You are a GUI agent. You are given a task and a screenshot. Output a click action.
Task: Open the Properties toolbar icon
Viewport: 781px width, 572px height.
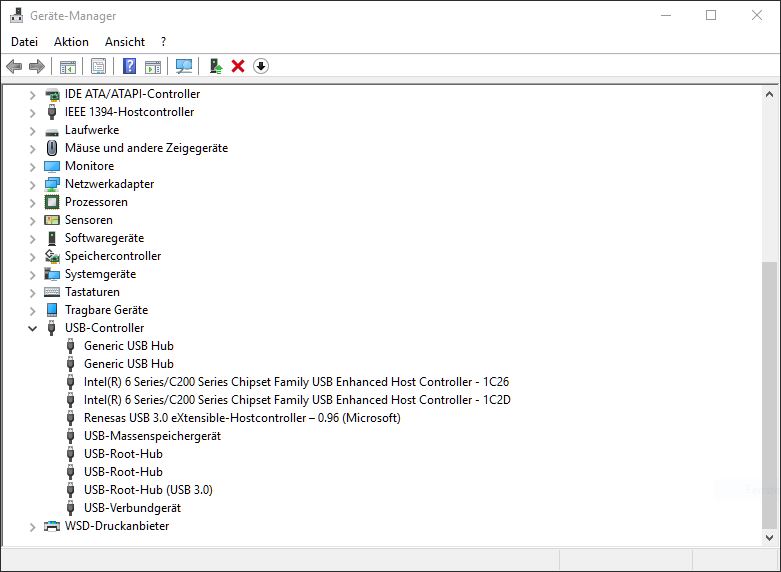coord(98,66)
